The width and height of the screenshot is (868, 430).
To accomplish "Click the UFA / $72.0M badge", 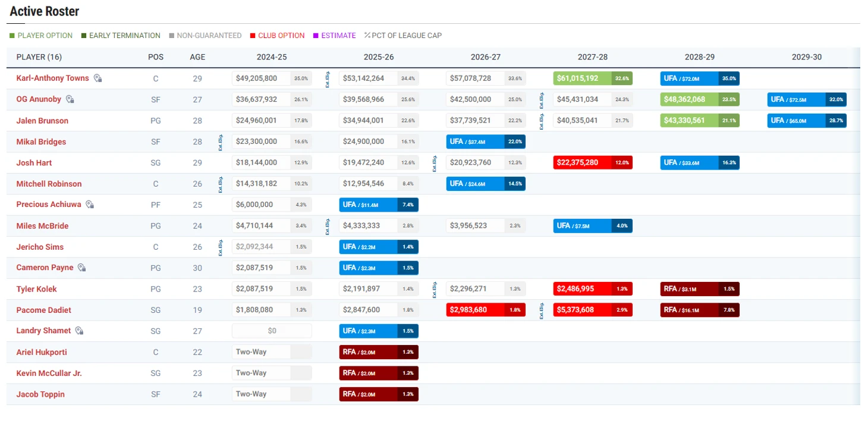I will pos(700,79).
